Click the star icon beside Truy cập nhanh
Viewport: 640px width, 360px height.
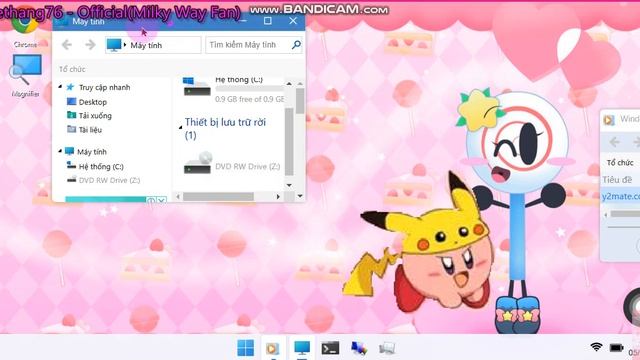pyautogui.click(x=70, y=87)
